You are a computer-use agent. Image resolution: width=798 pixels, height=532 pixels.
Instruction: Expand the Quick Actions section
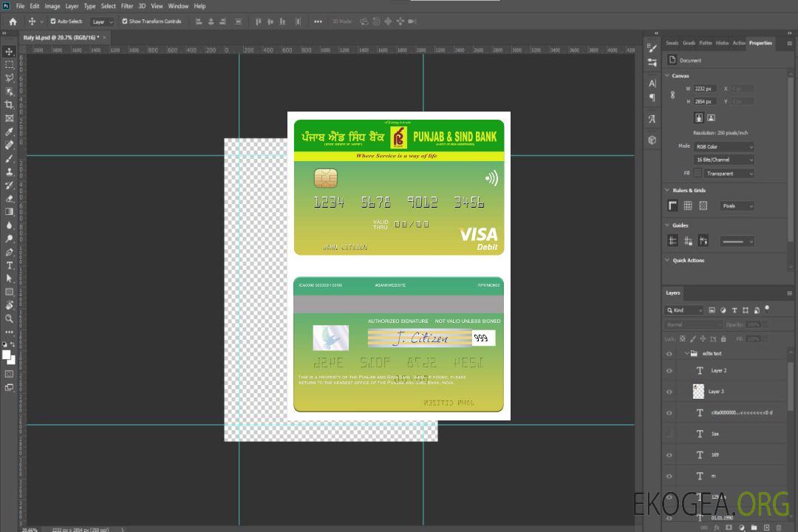[667, 260]
